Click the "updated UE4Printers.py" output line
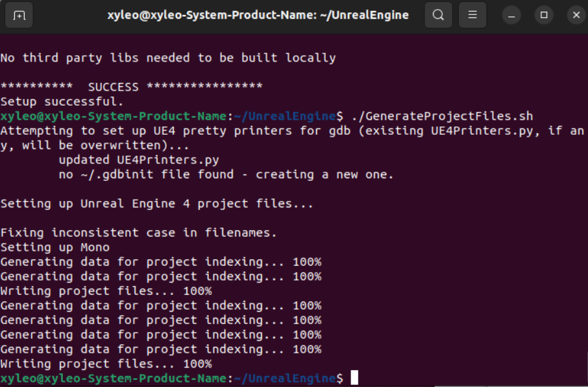 [139, 159]
